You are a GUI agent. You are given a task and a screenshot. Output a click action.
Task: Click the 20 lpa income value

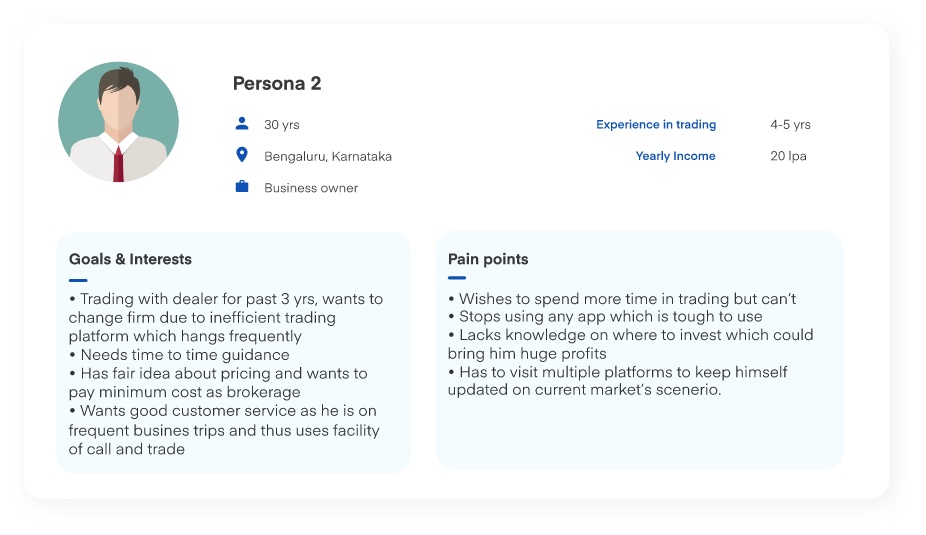(x=788, y=156)
